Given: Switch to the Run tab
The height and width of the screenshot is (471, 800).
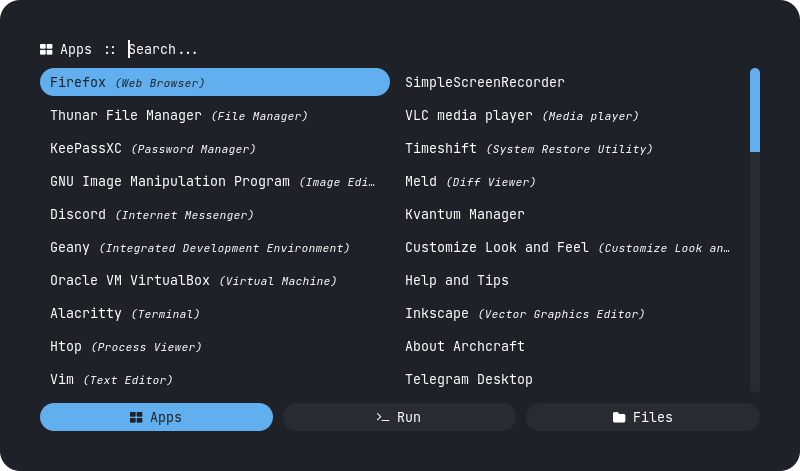Looking at the screenshot, I should click(399, 417).
